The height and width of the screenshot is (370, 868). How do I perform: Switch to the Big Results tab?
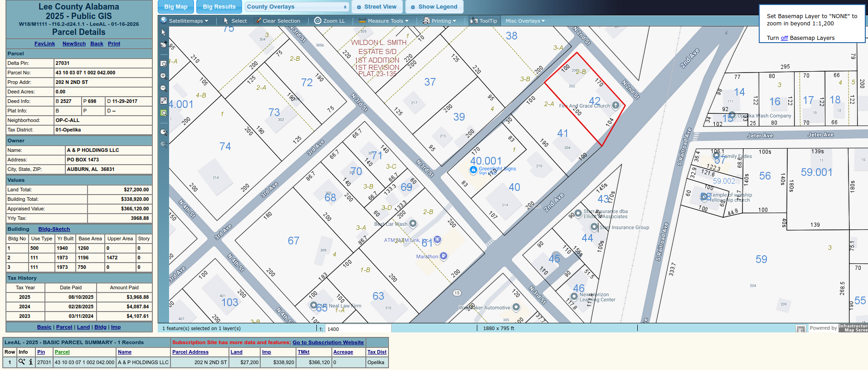coord(219,7)
